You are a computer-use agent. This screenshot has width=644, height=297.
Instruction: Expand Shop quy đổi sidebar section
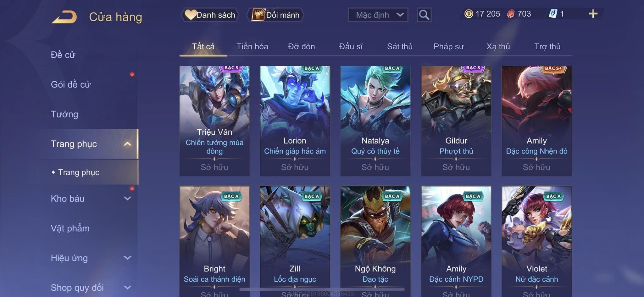pyautogui.click(x=127, y=287)
